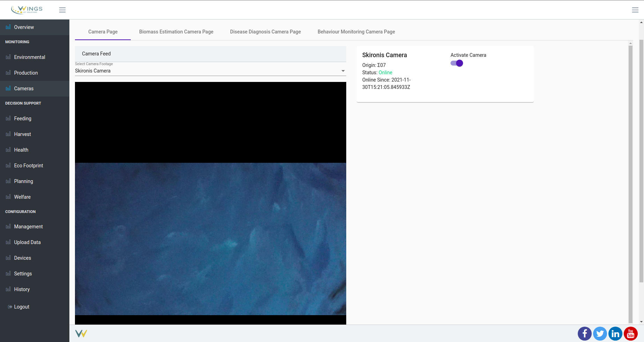Open the Planning page
Viewport: 644px width, 342px height.
pyautogui.click(x=35, y=181)
